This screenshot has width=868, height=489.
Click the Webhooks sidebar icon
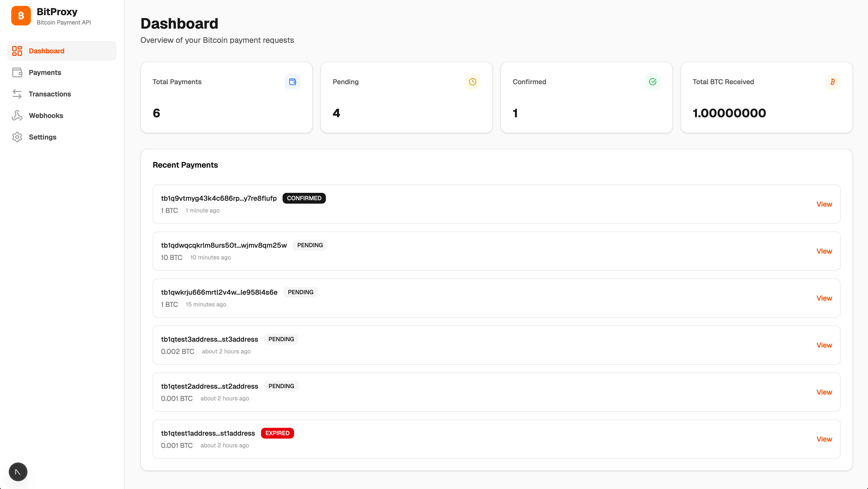(17, 116)
